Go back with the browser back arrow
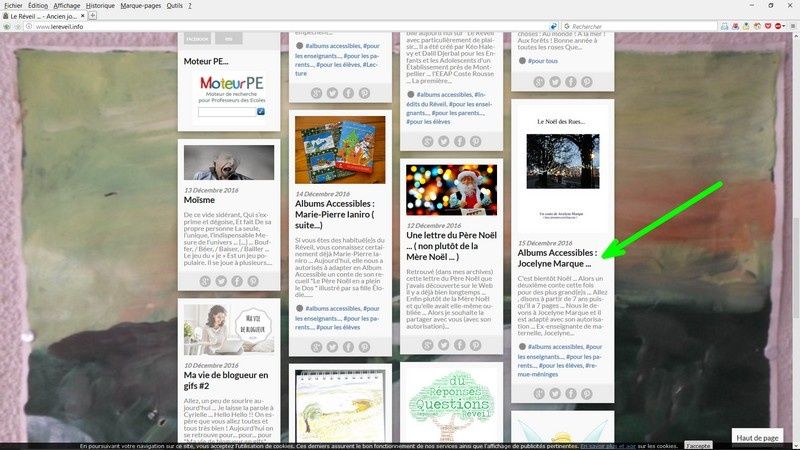This screenshot has width=800, height=450. pos(7,27)
